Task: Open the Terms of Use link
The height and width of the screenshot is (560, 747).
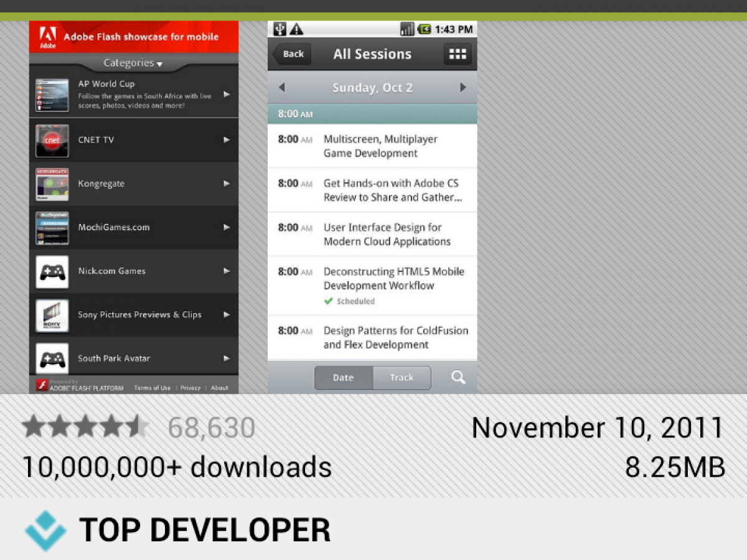Action: click(x=152, y=388)
